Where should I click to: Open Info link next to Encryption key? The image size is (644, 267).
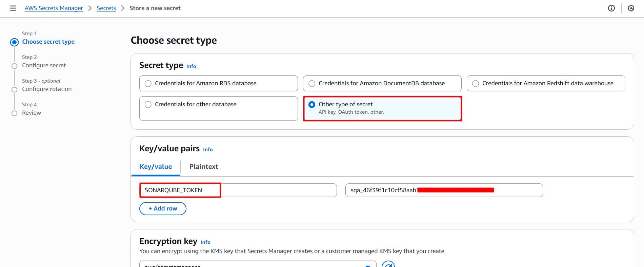(x=205, y=242)
